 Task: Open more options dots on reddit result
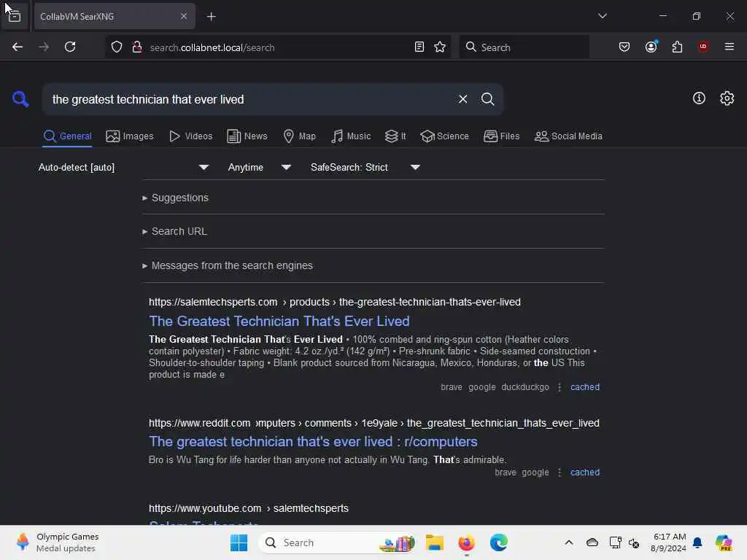pos(560,472)
